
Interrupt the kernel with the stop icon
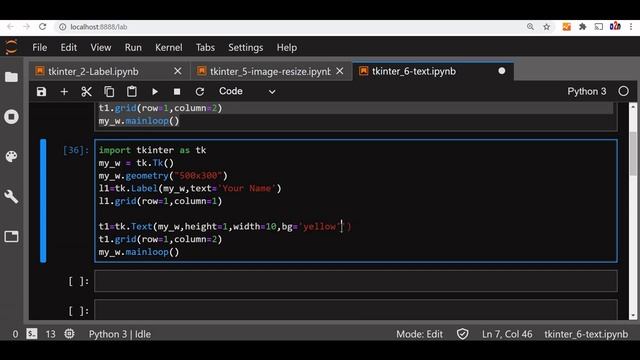pyautogui.click(x=177, y=91)
